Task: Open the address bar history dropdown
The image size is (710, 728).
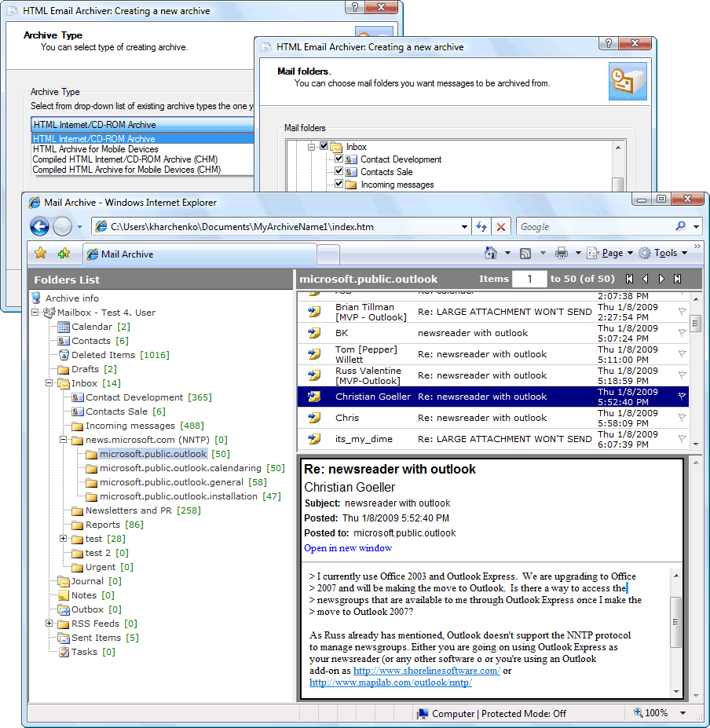Action: pyautogui.click(x=464, y=227)
